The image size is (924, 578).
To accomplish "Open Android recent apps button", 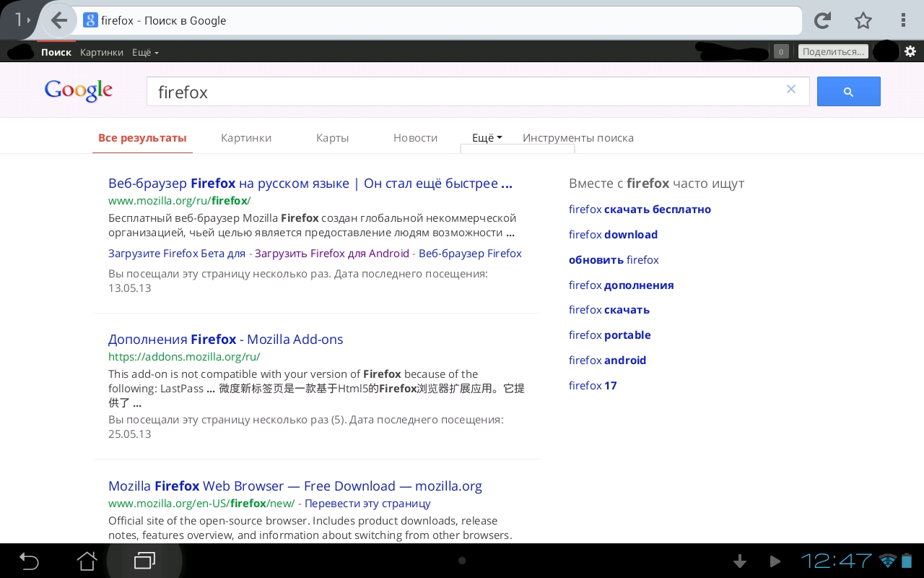I will click(x=144, y=561).
